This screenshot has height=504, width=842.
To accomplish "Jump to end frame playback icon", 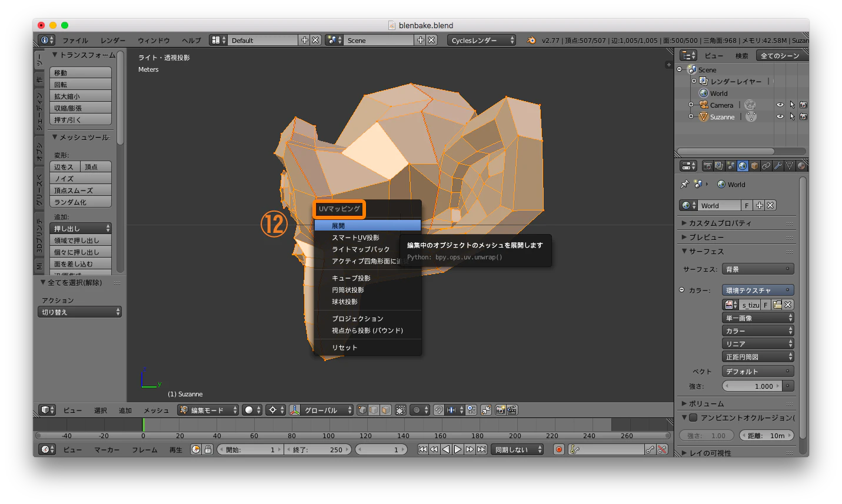I will coord(481,449).
